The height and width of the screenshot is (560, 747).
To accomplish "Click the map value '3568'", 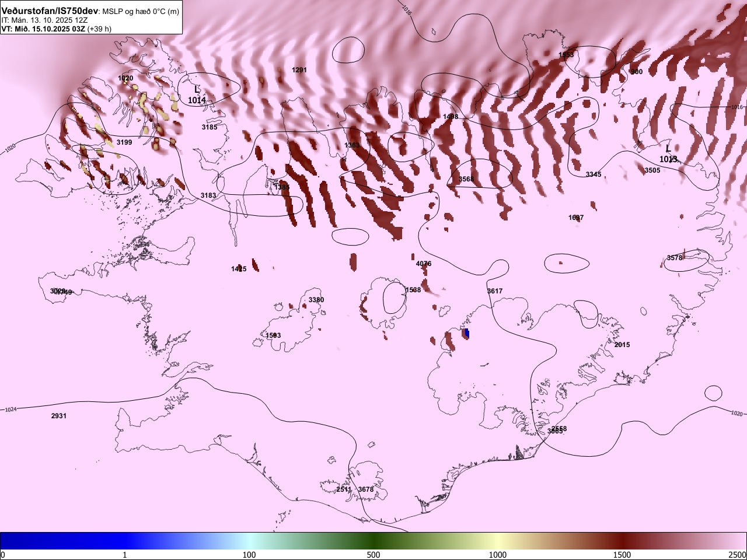I will tap(466, 179).
